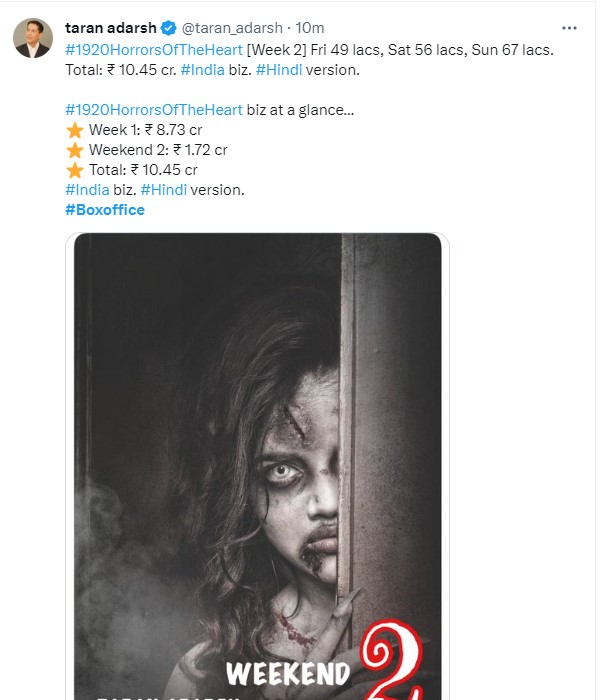The image size is (601, 700).
Task: Open the @taran_adarsh handle link
Action: click(232, 28)
